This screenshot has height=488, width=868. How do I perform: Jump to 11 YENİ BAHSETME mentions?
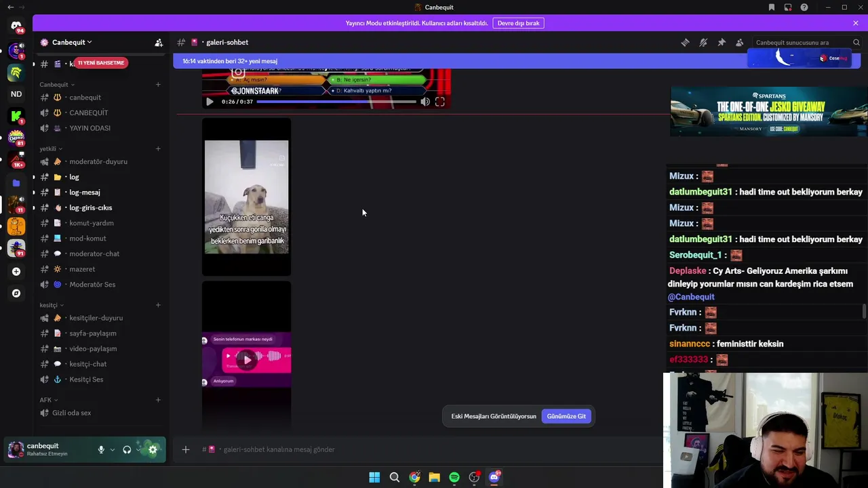point(100,63)
